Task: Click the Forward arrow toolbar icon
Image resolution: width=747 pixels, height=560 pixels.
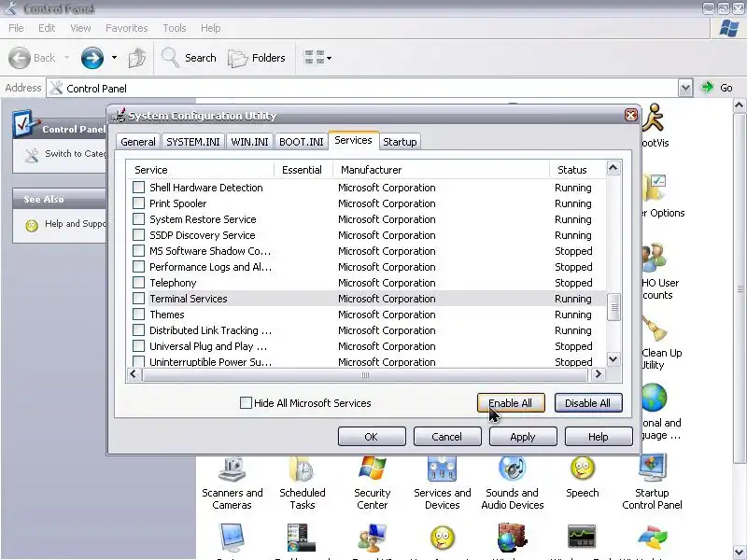Action: pos(92,58)
